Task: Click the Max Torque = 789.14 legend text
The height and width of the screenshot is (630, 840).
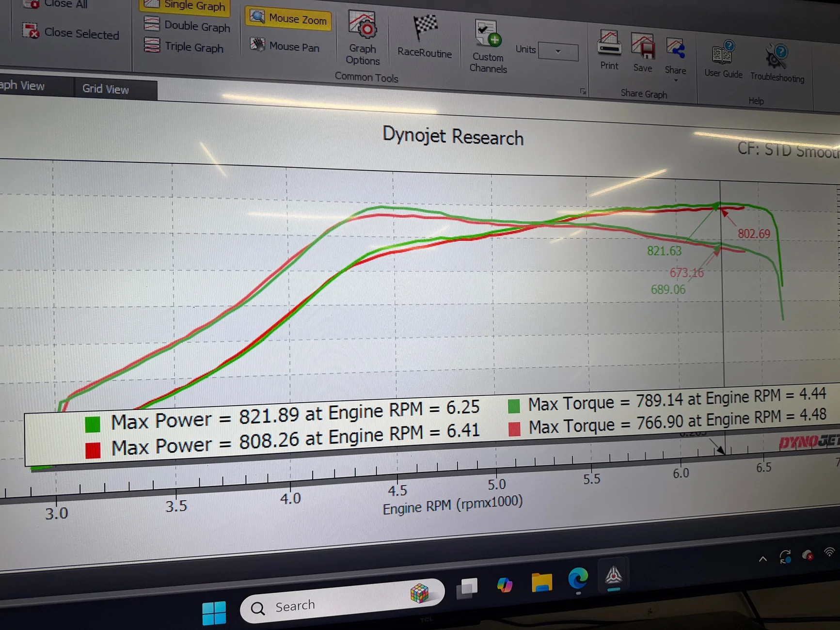Action: (x=677, y=401)
